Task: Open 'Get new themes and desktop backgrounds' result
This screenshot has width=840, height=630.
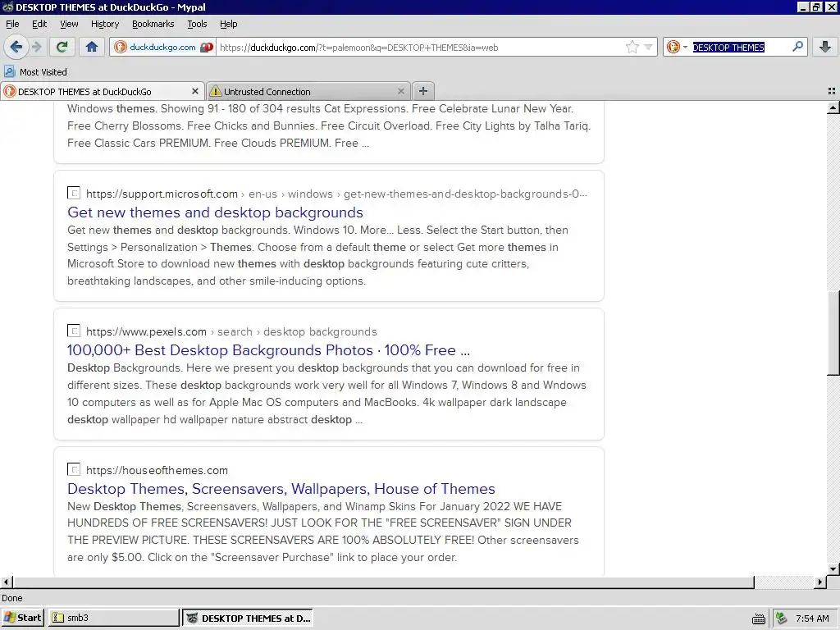Action: (216, 212)
